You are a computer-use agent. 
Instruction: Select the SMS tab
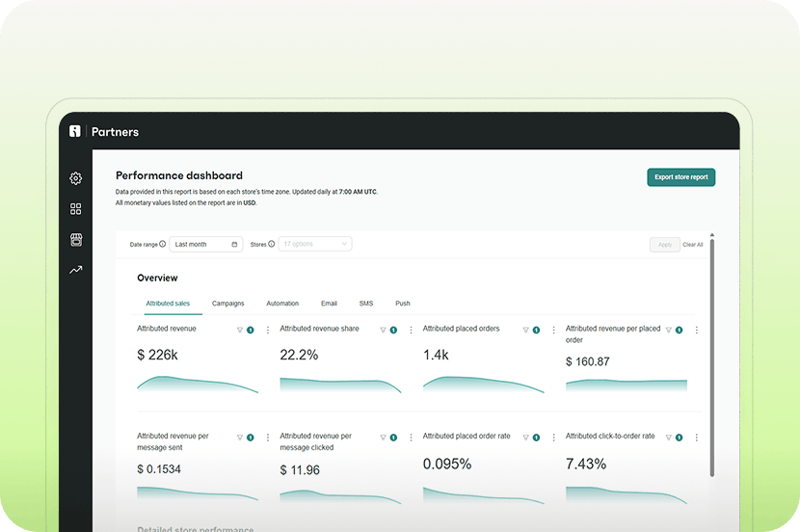click(366, 304)
